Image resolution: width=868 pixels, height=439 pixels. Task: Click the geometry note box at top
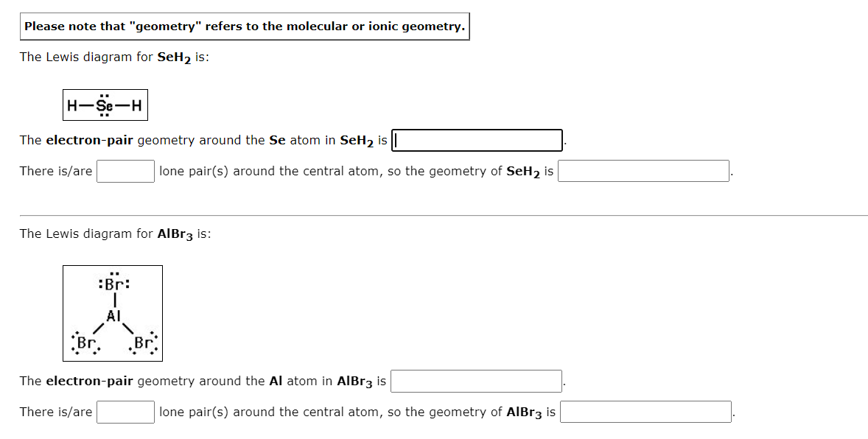[x=245, y=27]
